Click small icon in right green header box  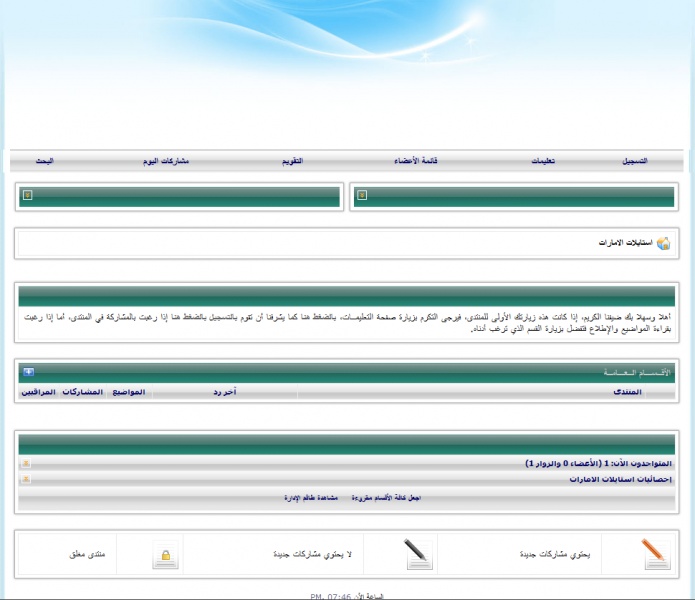(362, 195)
